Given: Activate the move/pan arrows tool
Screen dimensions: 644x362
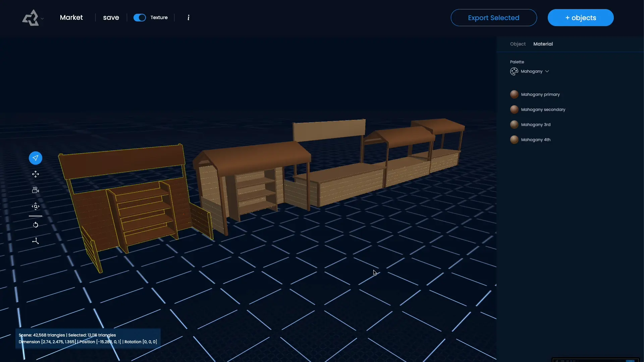Looking at the screenshot, I should tap(36, 174).
